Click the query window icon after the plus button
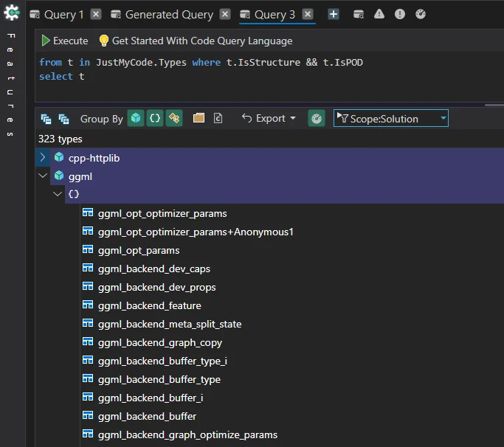This screenshot has height=447, width=504. tap(359, 14)
